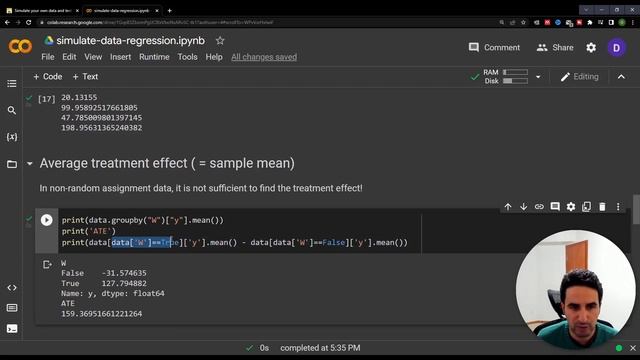Click the RAM usage bar

coord(515,72)
